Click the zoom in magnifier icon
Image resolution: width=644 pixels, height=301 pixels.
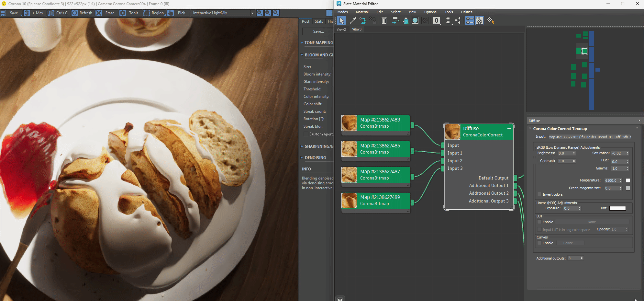click(260, 13)
